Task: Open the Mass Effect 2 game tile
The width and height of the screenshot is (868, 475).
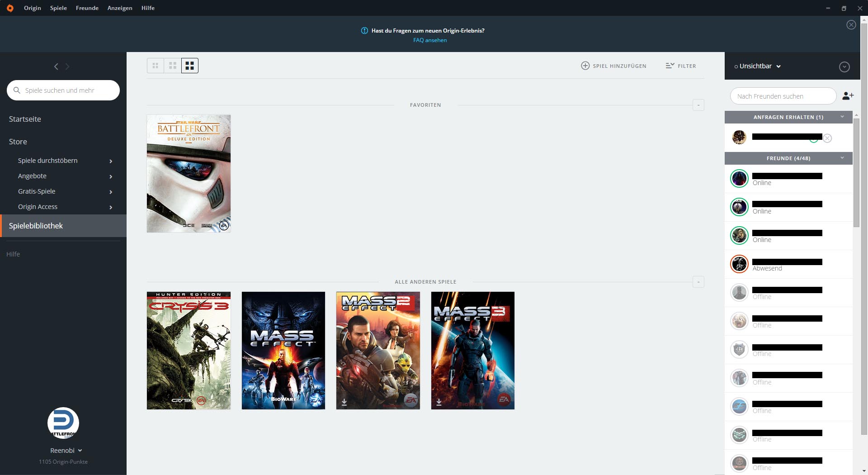Action: (x=378, y=351)
